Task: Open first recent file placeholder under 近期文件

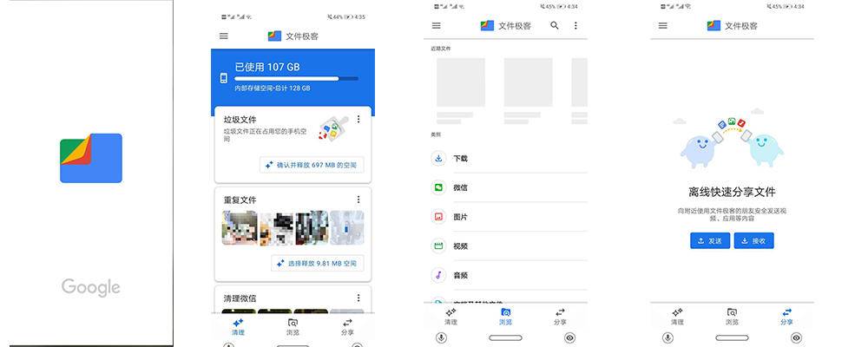Action: (461, 82)
